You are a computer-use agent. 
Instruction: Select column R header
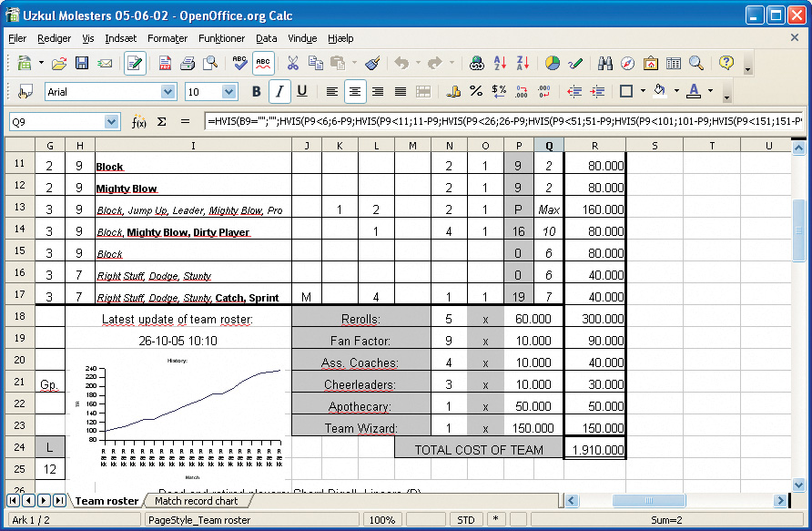pyautogui.click(x=594, y=145)
